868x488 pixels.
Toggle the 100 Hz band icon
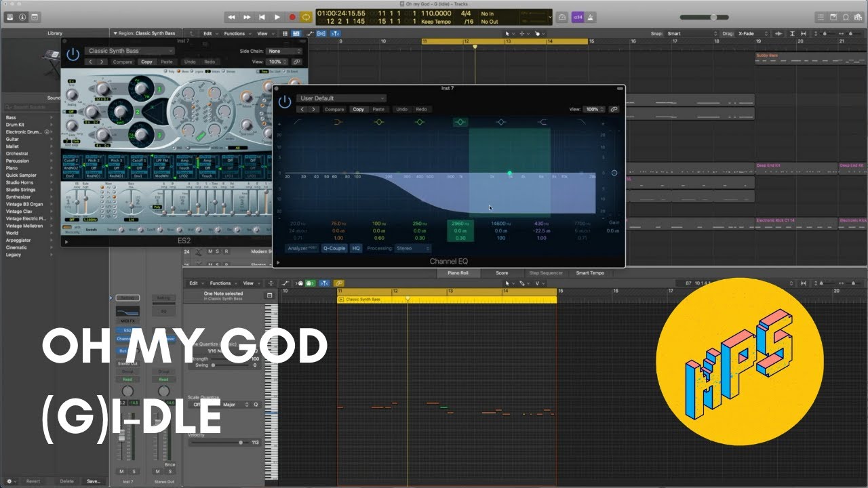pyautogui.click(x=378, y=122)
